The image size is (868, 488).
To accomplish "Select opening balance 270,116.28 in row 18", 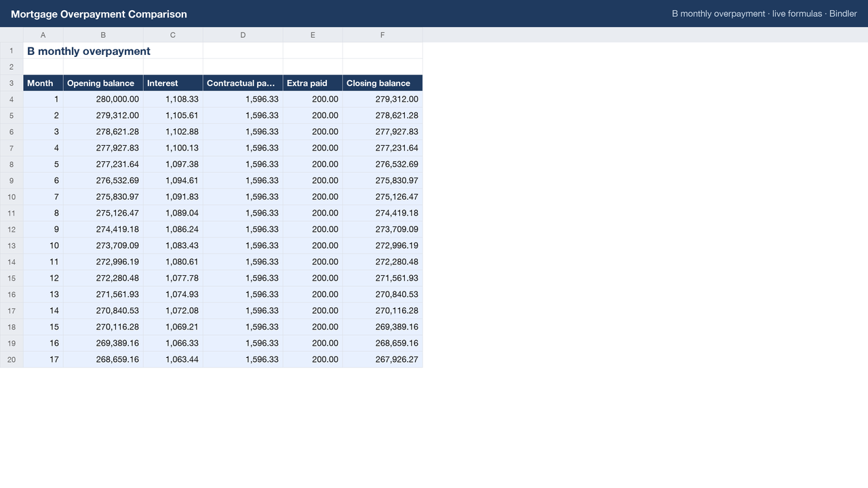I will tap(103, 327).
